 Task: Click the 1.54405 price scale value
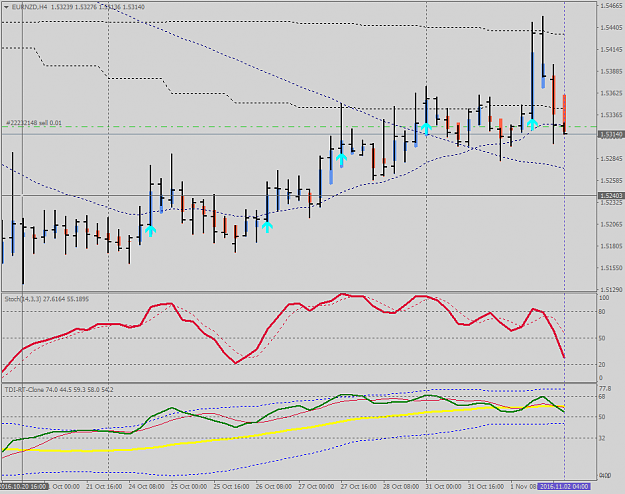611,28
